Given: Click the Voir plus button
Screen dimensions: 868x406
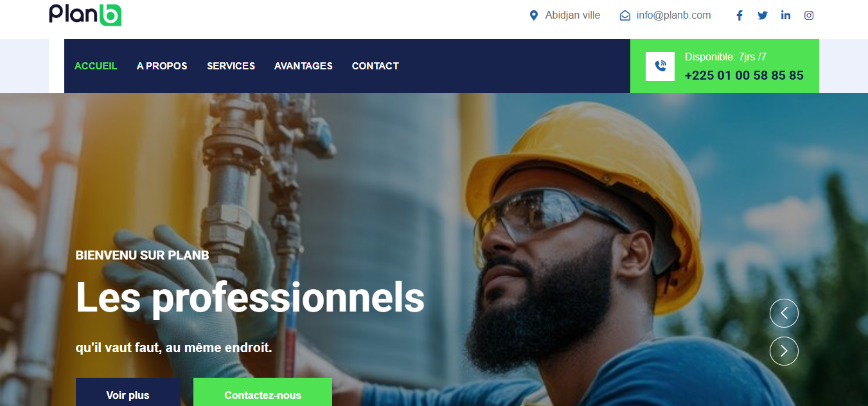Looking at the screenshot, I should tap(128, 392).
